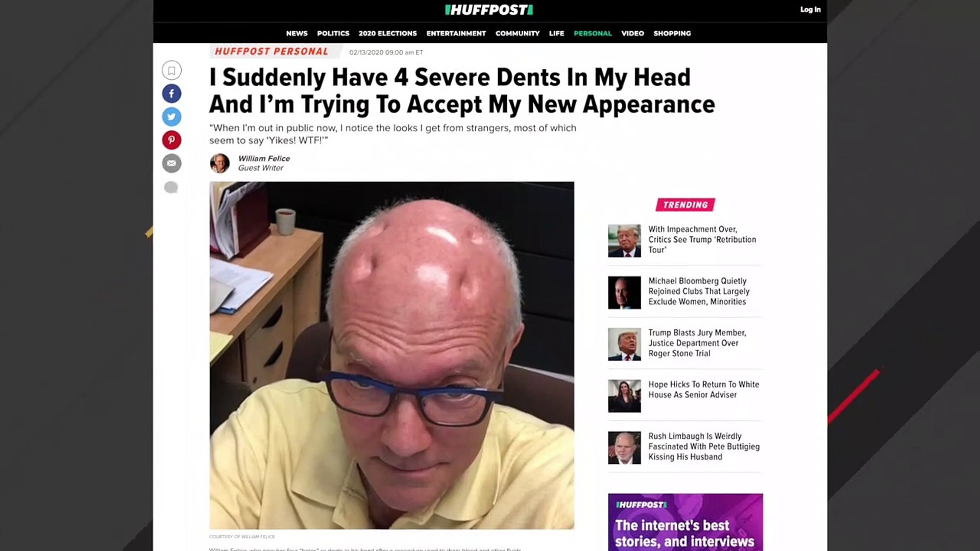
Task: Pin the article on Pinterest
Action: [x=171, y=140]
